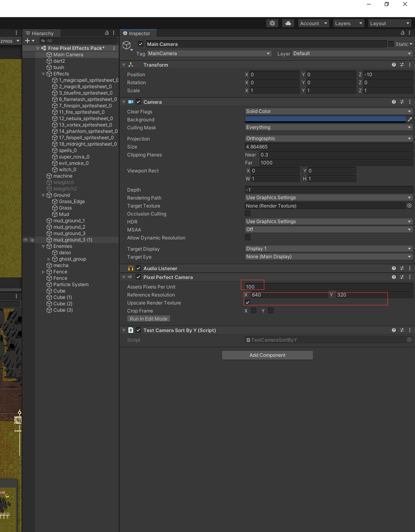This screenshot has width=415, height=532.
Task: Switch to the Inspector tab
Action: pos(138,34)
